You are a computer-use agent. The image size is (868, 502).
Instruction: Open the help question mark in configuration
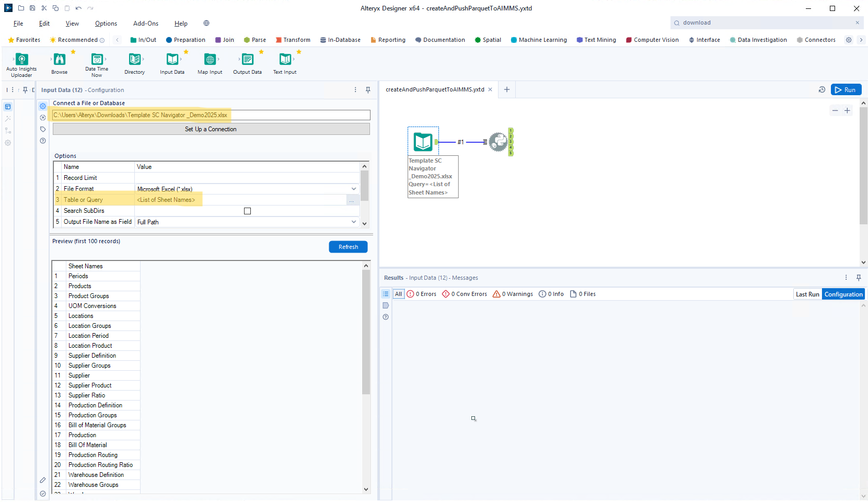click(x=43, y=141)
